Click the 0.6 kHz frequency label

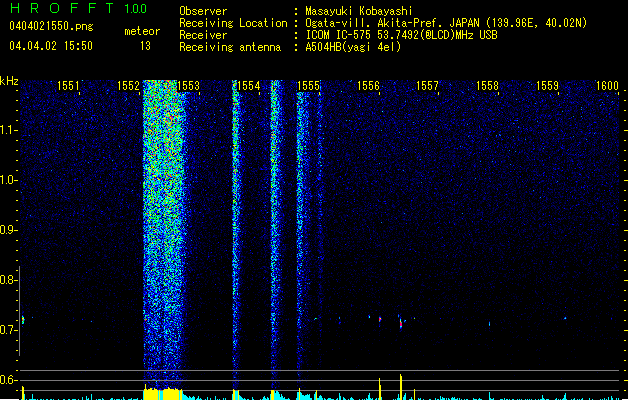coord(8,380)
